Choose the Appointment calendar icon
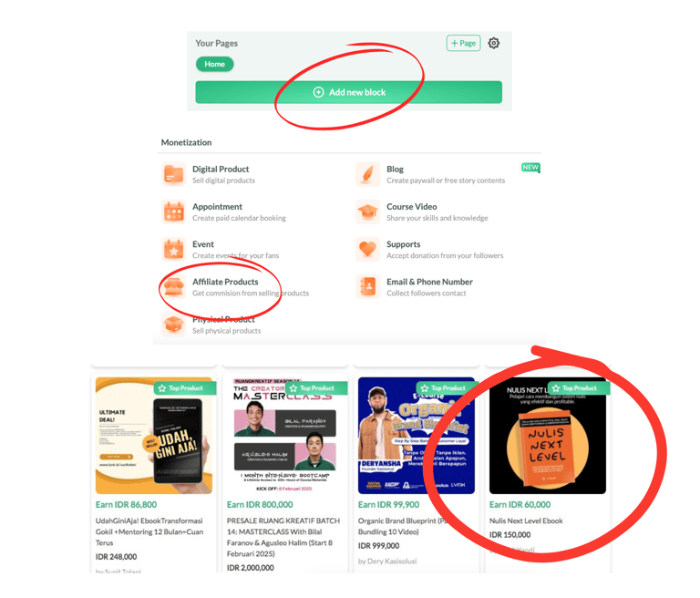The image size is (700, 598). pyautogui.click(x=174, y=211)
